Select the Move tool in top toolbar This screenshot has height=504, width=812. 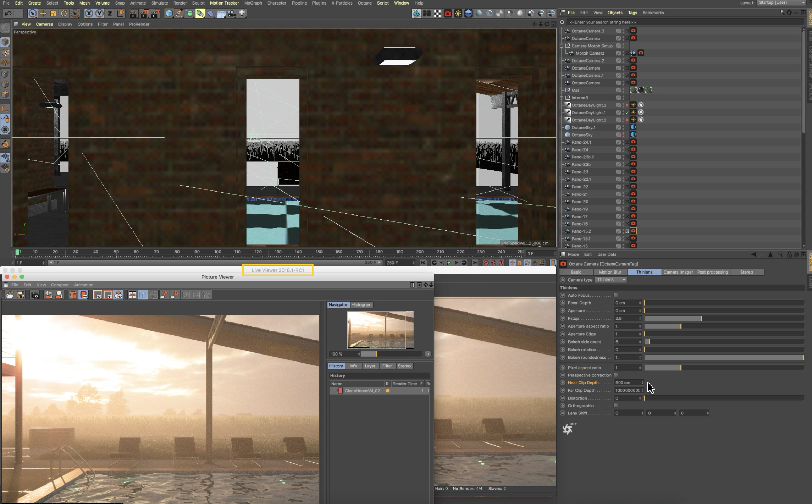click(43, 14)
